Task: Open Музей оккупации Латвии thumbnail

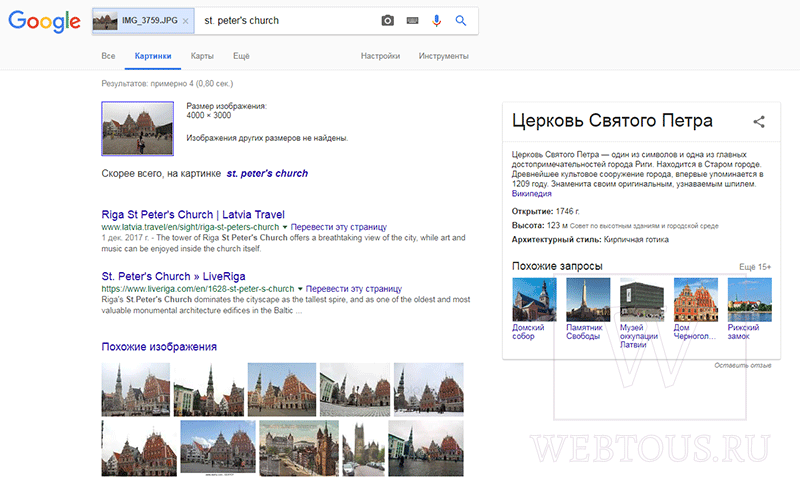Action: 642,299
